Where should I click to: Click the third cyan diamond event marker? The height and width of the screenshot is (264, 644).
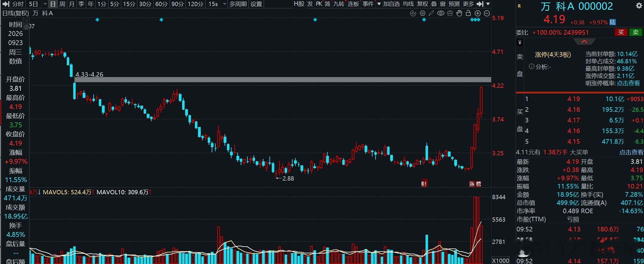[315, 20]
